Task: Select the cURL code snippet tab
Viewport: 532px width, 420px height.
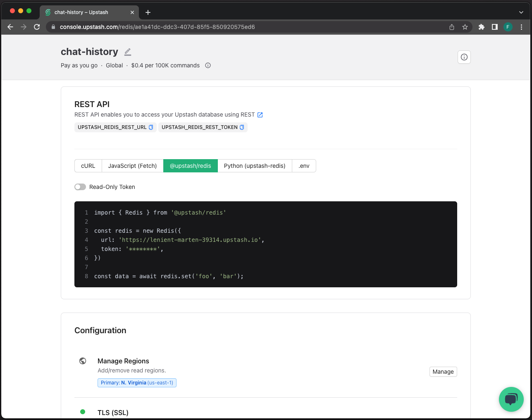Action: tap(88, 165)
